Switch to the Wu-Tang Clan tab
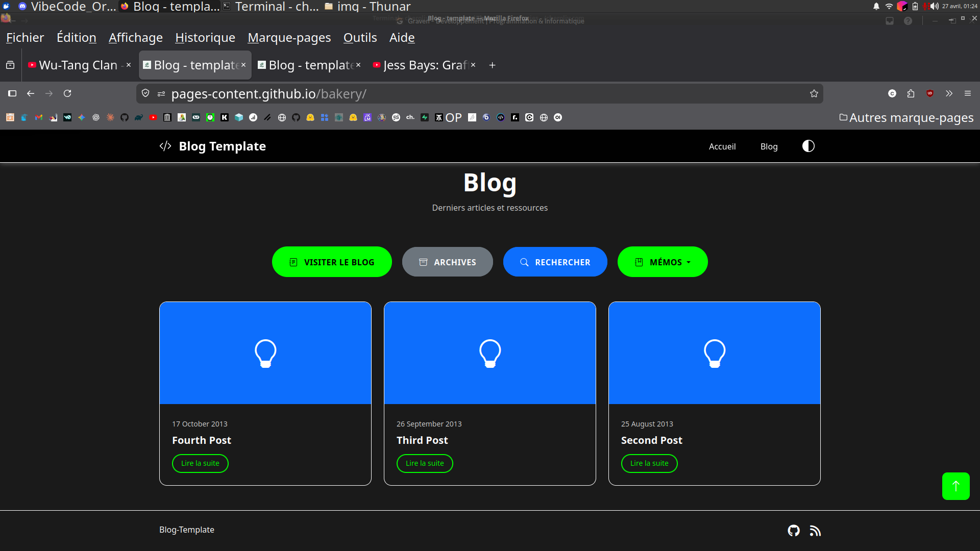The width and height of the screenshot is (980, 551). tap(77, 65)
